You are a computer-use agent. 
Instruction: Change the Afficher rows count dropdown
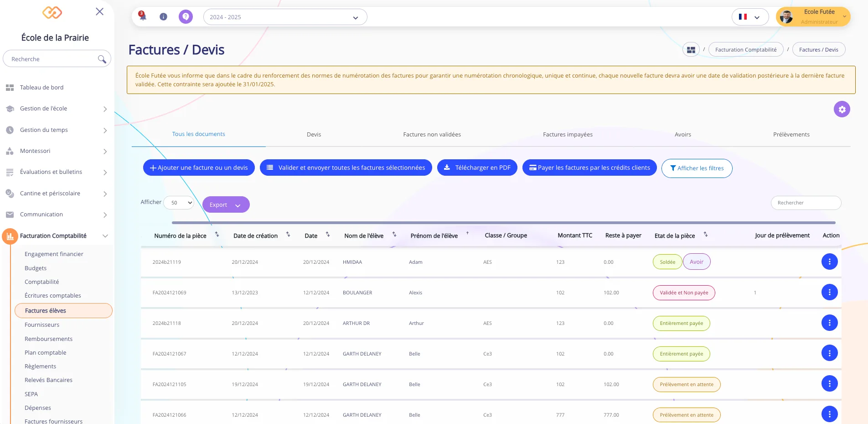(179, 203)
